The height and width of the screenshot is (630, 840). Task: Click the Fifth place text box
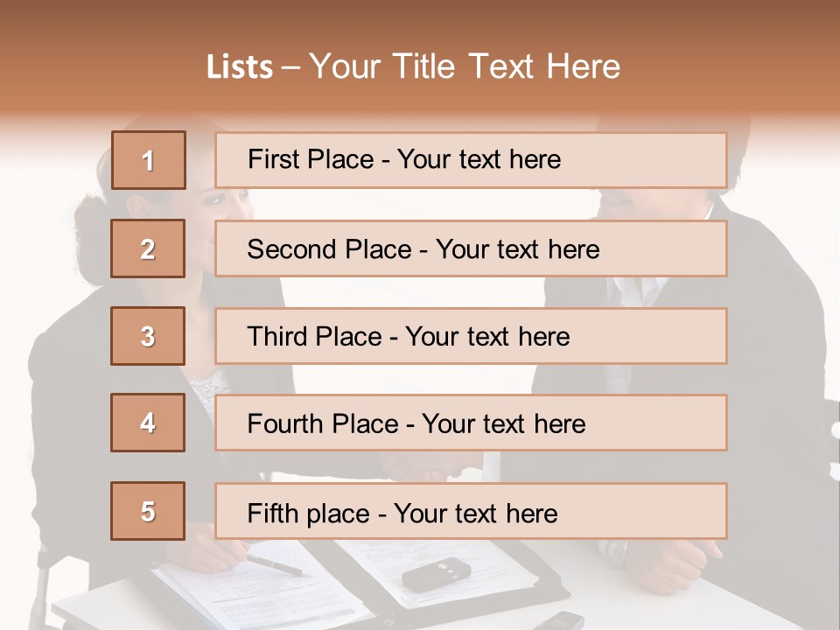tap(471, 511)
